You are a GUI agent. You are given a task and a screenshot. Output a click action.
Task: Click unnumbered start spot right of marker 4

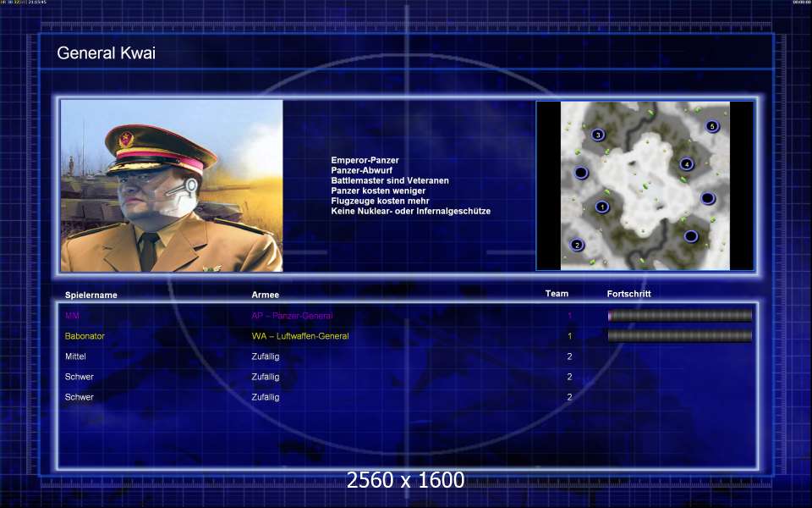708,198
